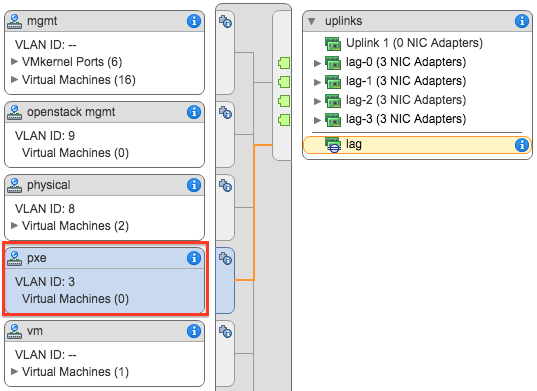Click the physical port group info icon
The height and width of the screenshot is (391, 537).
click(194, 185)
